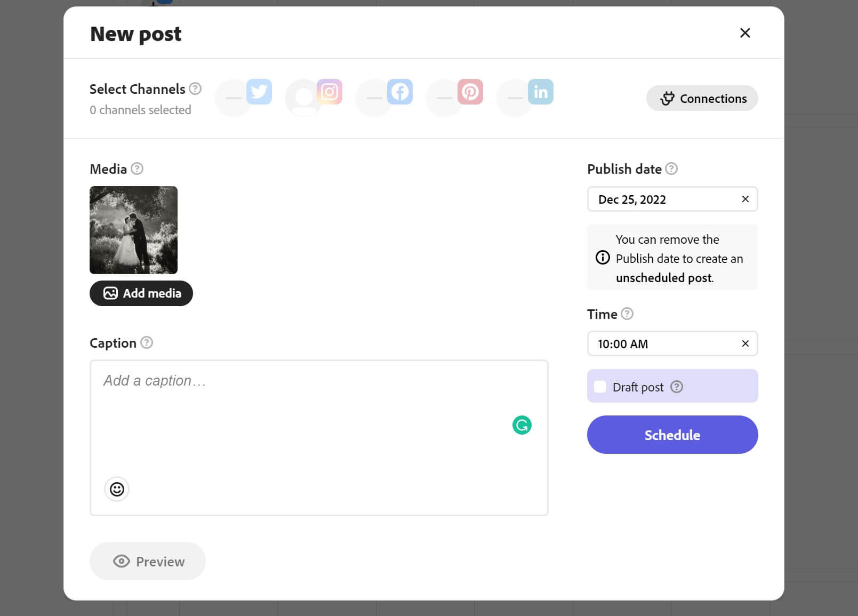Open the Connections settings
The width and height of the screenshot is (858, 616).
702,99
